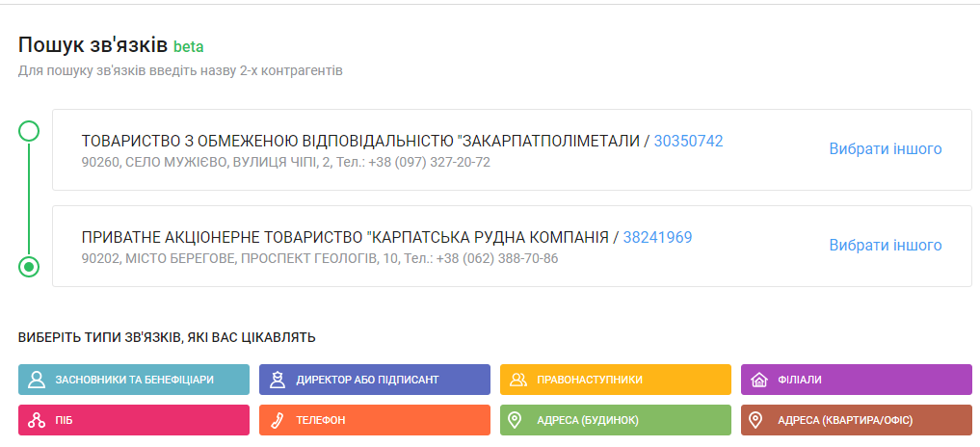Click the person icon on Засновники та бенефіціари

[x=37, y=380]
